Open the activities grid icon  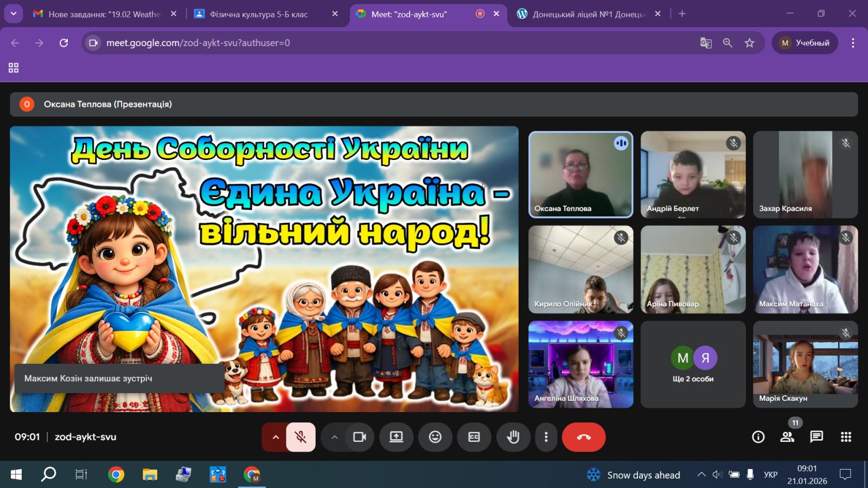point(846,437)
